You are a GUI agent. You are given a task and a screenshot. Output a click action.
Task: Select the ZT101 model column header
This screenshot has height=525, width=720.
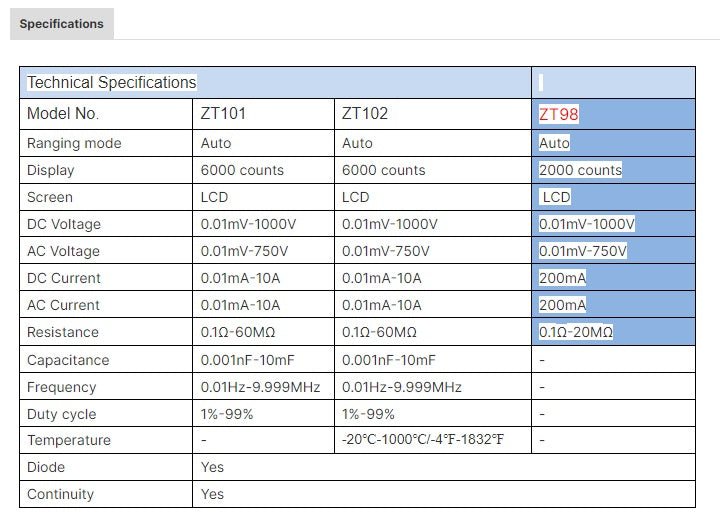pyautogui.click(x=223, y=114)
